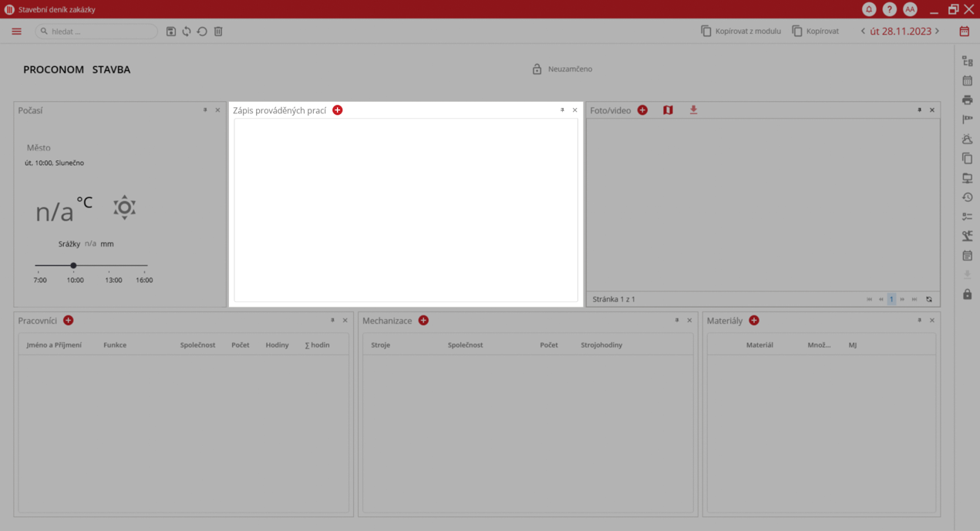The image size is (980, 531).
Task: Click the weather time slider handle
Action: pos(73,265)
